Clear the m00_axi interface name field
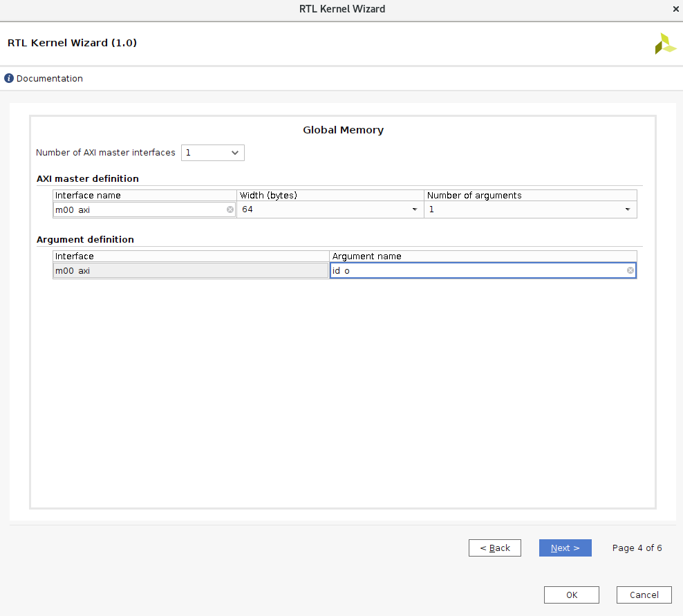This screenshot has width=683, height=616. pyautogui.click(x=230, y=209)
